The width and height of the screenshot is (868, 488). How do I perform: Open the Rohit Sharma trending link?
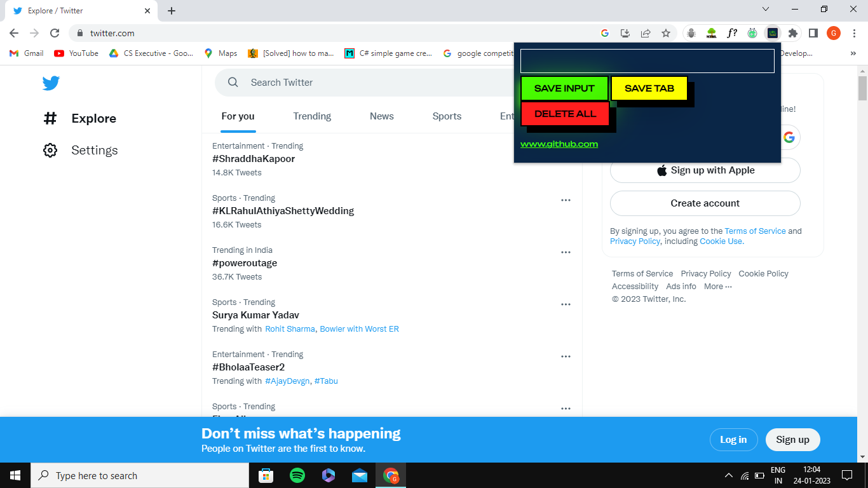click(290, 329)
